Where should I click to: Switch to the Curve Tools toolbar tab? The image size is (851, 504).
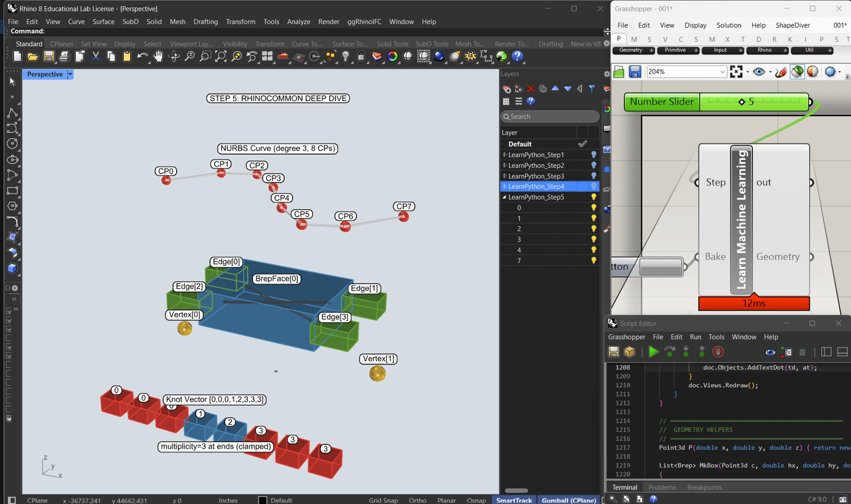click(x=307, y=44)
